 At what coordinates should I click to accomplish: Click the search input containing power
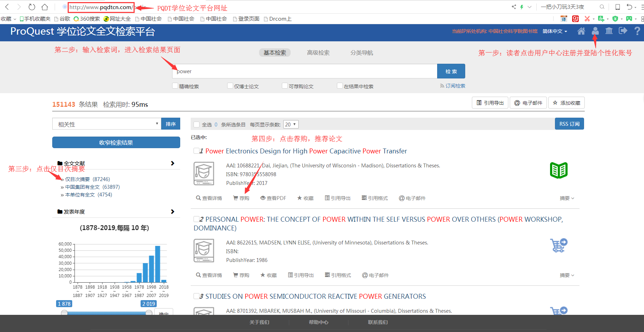coord(304,71)
